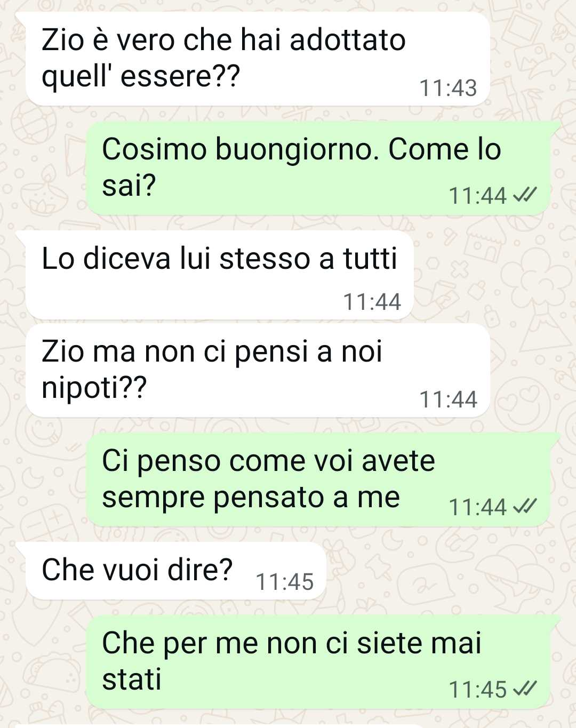576x728 pixels.
Task: Click the word 'Cosimo' in the green reply
Action: pyautogui.click(x=154, y=149)
